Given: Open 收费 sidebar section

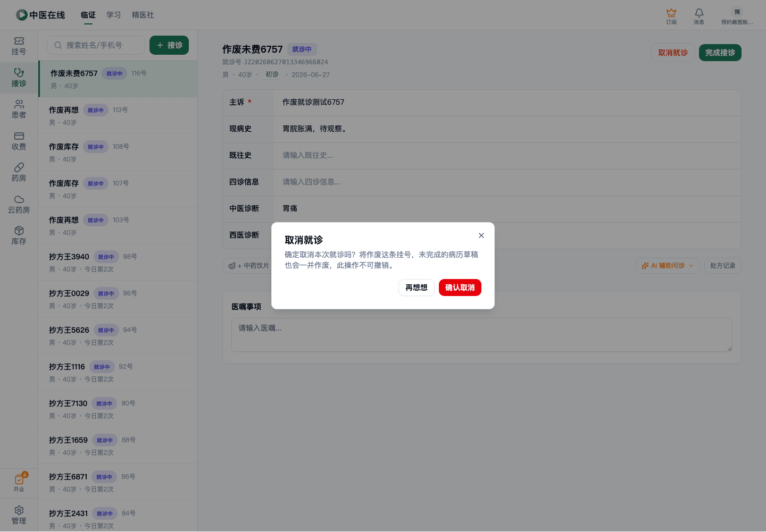Looking at the screenshot, I should tap(19, 141).
